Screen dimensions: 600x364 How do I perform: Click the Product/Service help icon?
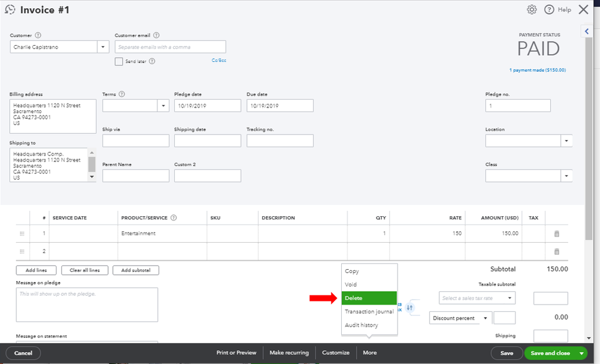(174, 218)
